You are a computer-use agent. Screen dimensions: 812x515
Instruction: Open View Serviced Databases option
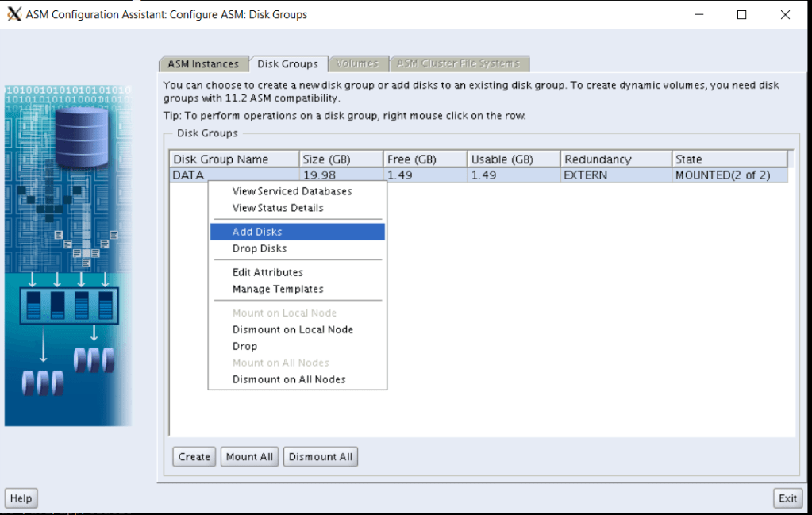(291, 191)
